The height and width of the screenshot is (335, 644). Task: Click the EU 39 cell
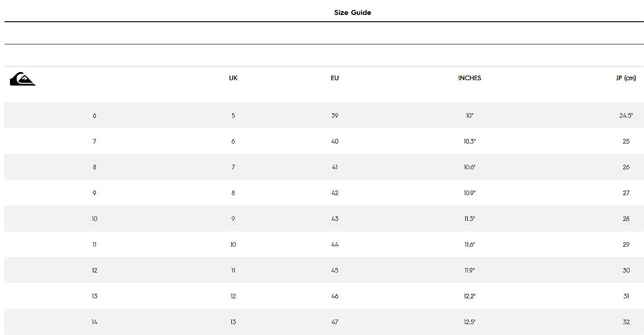click(334, 115)
